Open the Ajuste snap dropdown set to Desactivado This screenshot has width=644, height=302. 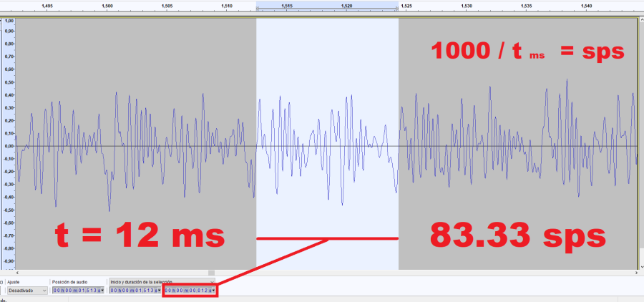[x=26, y=291]
